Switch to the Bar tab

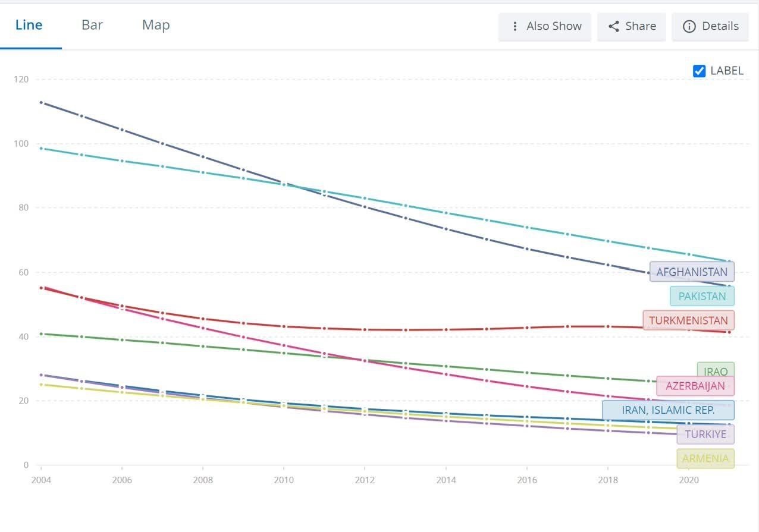point(92,25)
